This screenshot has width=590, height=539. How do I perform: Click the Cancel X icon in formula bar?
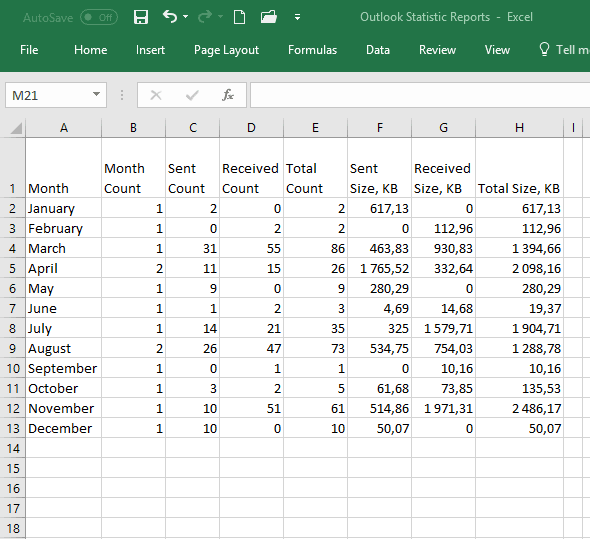pyautogui.click(x=156, y=95)
